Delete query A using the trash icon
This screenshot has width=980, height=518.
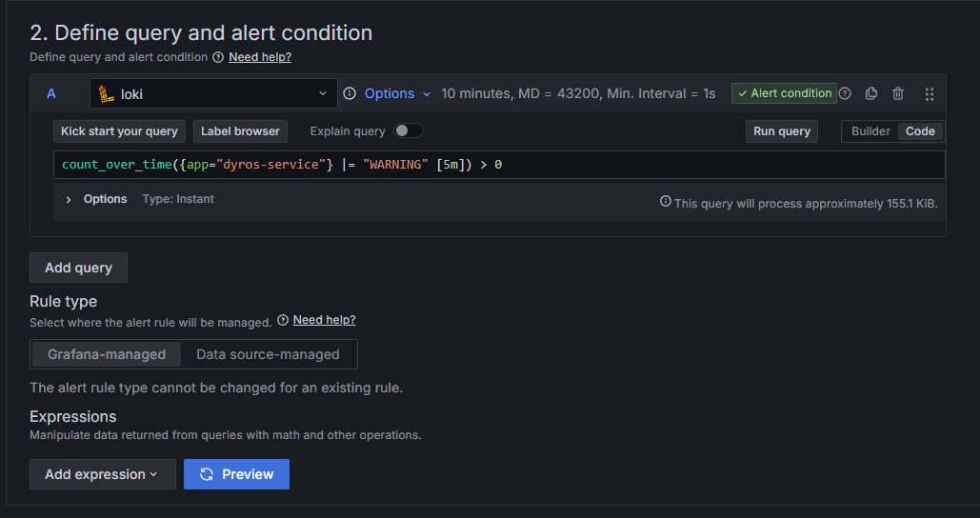(x=898, y=93)
